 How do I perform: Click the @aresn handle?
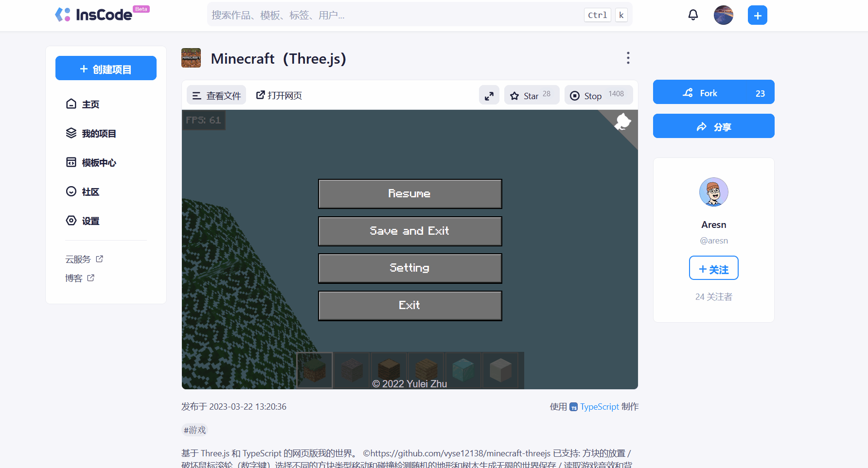click(713, 241)
